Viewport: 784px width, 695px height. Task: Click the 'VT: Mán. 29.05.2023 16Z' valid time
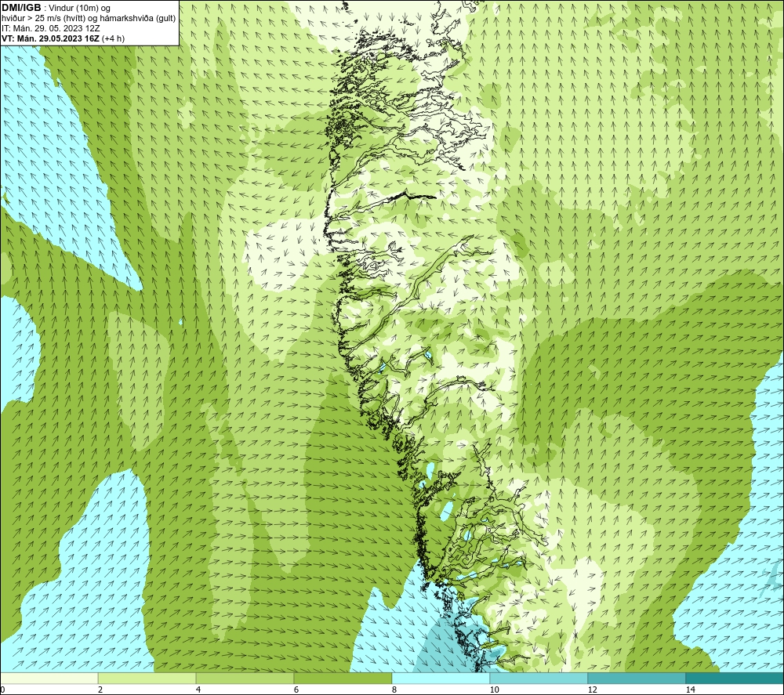pos(50,38)
